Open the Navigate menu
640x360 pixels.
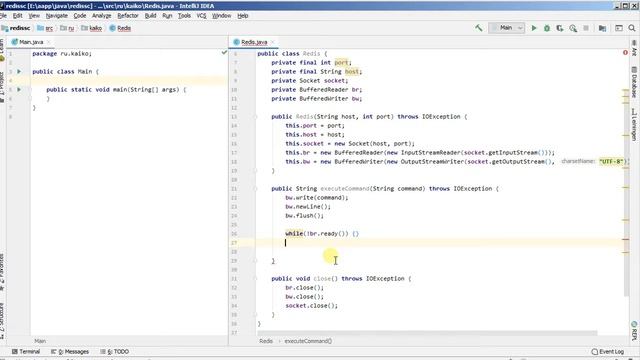tap(57, 16)
